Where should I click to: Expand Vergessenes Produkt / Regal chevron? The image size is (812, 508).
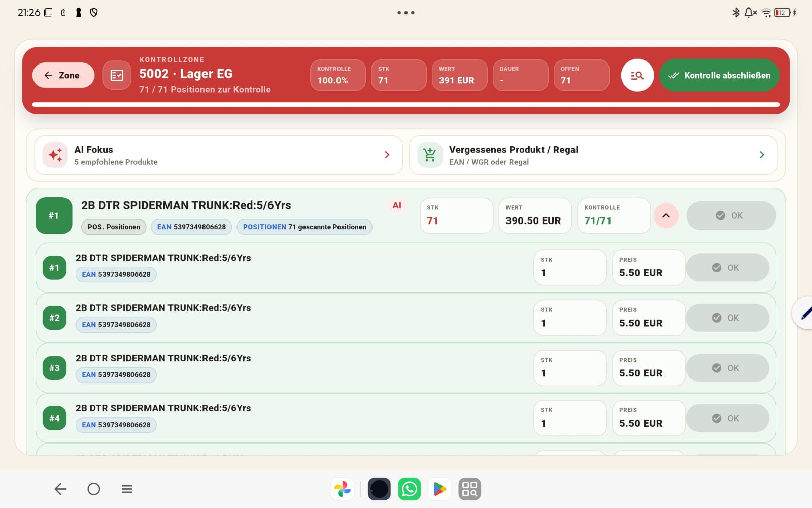[762, 155]
